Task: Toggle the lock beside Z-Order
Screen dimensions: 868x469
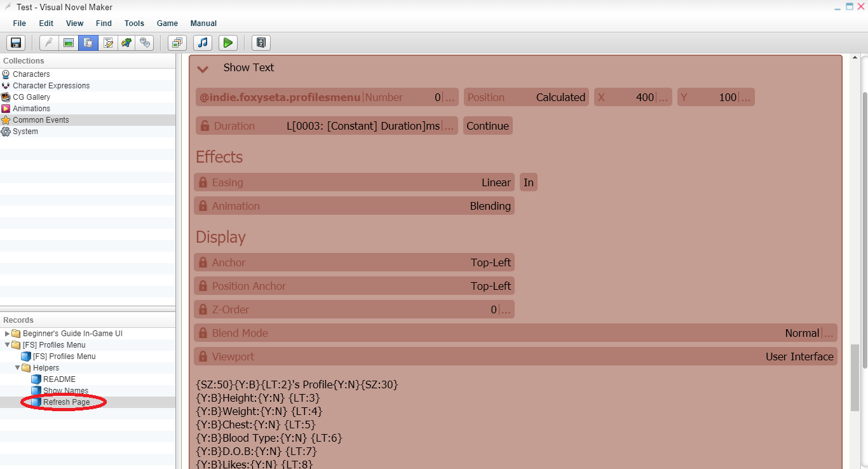Action: [x=203, y=309]
